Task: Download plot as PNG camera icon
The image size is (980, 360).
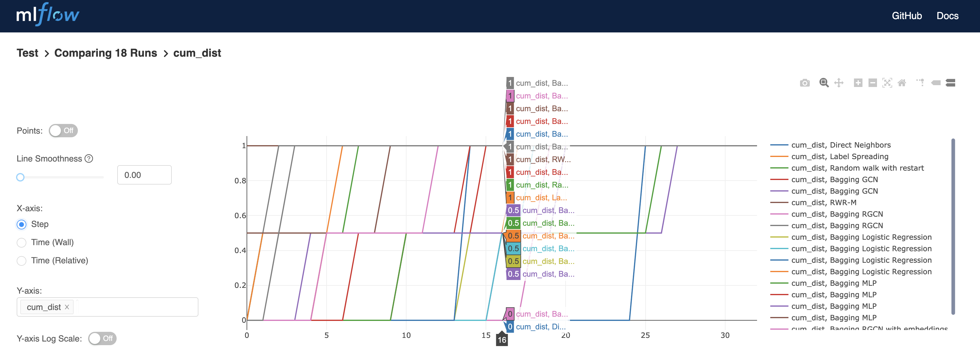Action: (805, 83)
